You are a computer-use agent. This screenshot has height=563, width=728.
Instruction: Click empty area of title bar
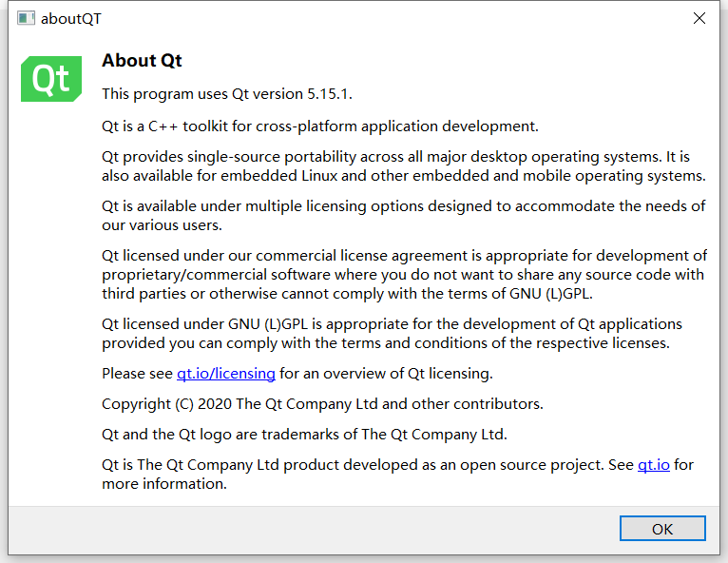380,18
